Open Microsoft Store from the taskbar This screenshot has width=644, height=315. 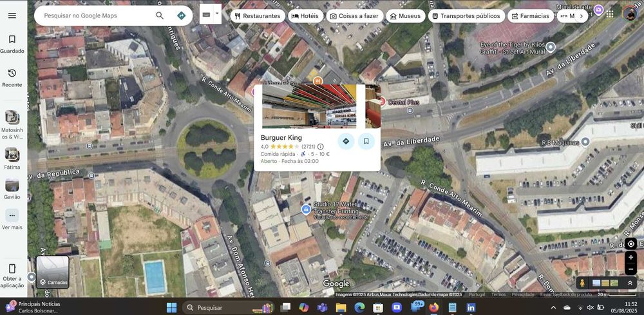[x=378, y=307]
